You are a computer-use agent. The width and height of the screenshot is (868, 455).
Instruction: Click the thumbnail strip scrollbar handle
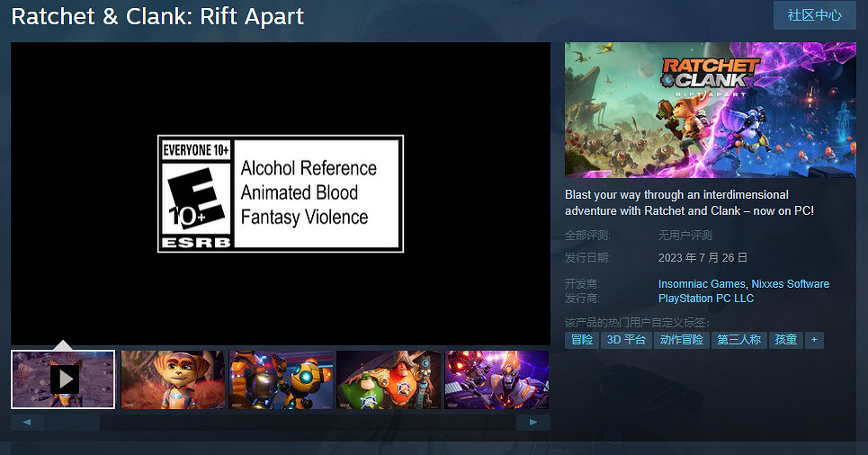point(72,422)
